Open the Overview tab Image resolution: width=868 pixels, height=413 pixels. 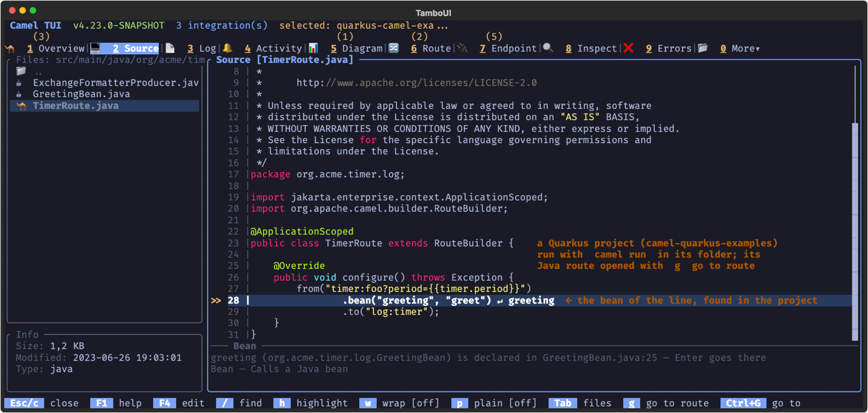(x=56, y=48)
